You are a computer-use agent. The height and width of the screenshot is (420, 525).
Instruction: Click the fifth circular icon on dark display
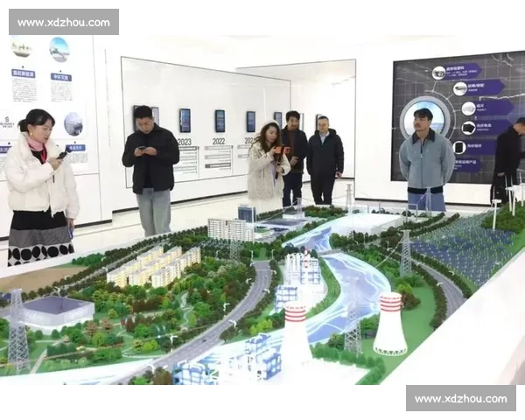pyautogui.click(x=459, y=147)
